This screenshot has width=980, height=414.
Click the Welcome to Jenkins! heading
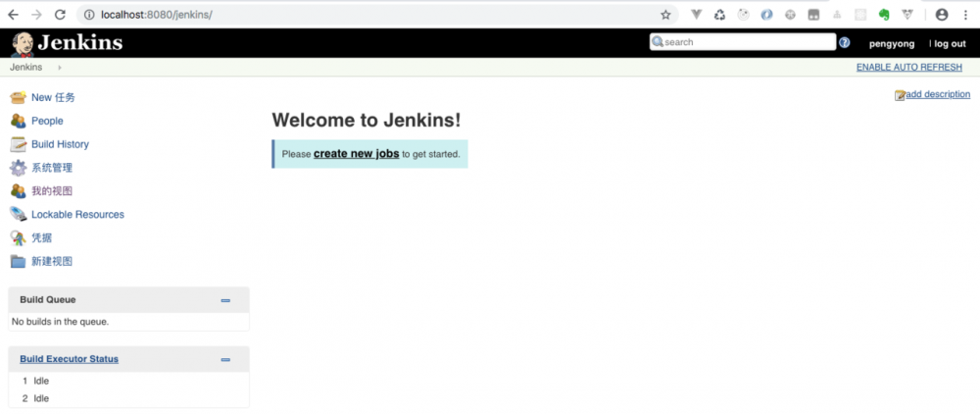367,120
